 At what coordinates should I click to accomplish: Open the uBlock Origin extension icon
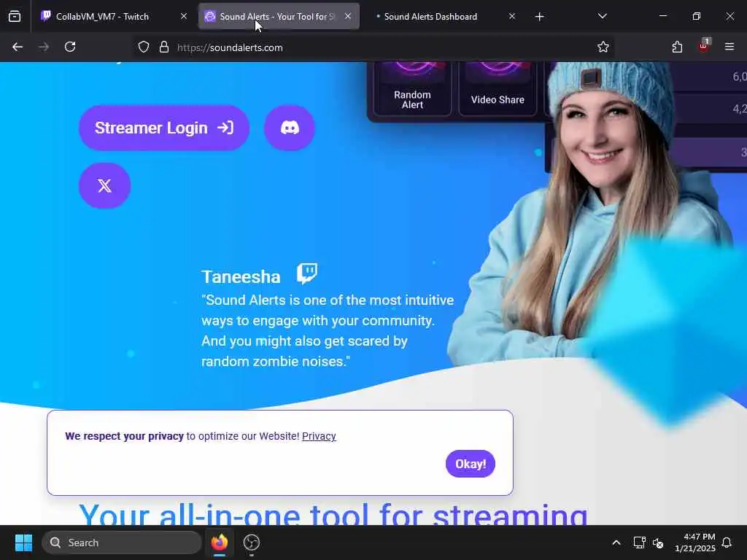[x=704, y=47]
